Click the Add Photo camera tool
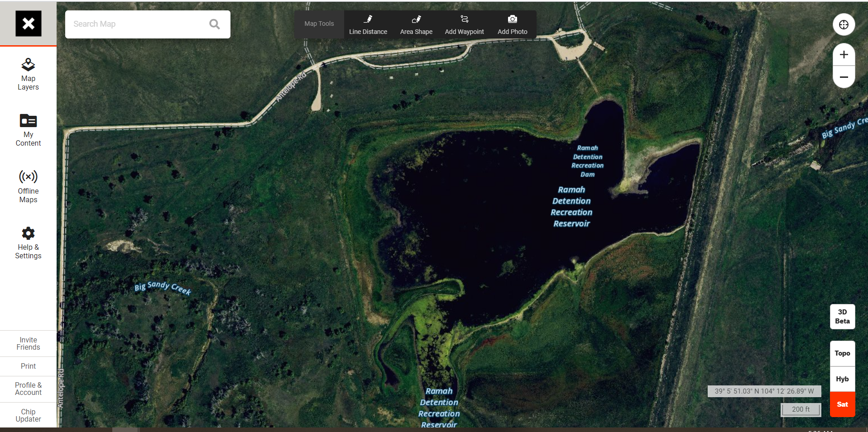This screenshot has width=868, height=432. [512, 24]
